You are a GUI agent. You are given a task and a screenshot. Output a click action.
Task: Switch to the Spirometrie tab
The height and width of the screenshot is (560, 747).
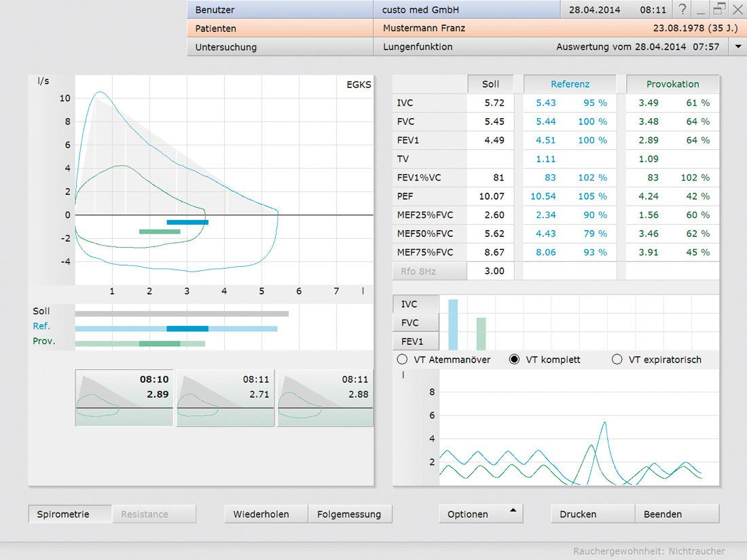[70, 514]
